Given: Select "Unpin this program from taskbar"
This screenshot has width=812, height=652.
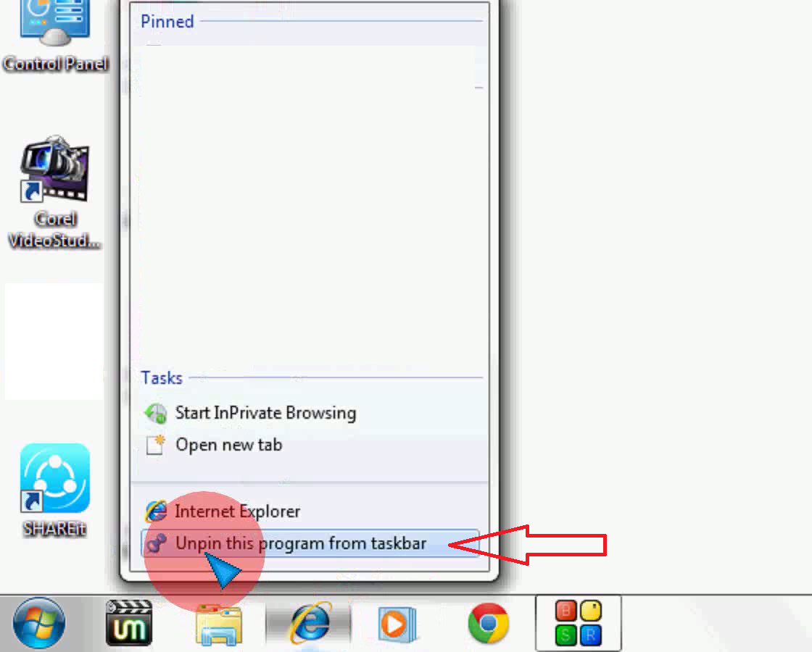Looking at the screenshot, I should click(x=301, y=543).
